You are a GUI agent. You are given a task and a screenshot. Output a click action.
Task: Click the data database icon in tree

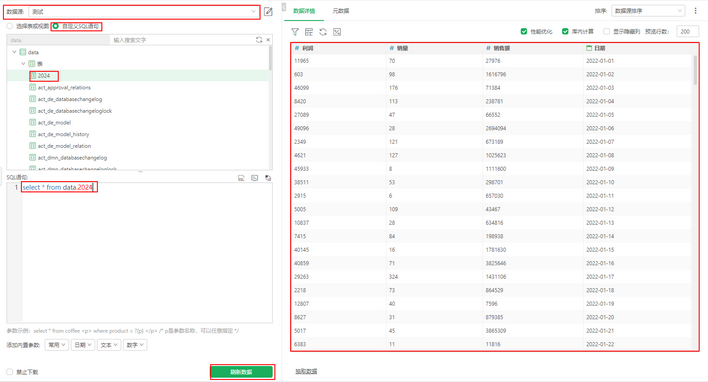(x=23, y=52)
